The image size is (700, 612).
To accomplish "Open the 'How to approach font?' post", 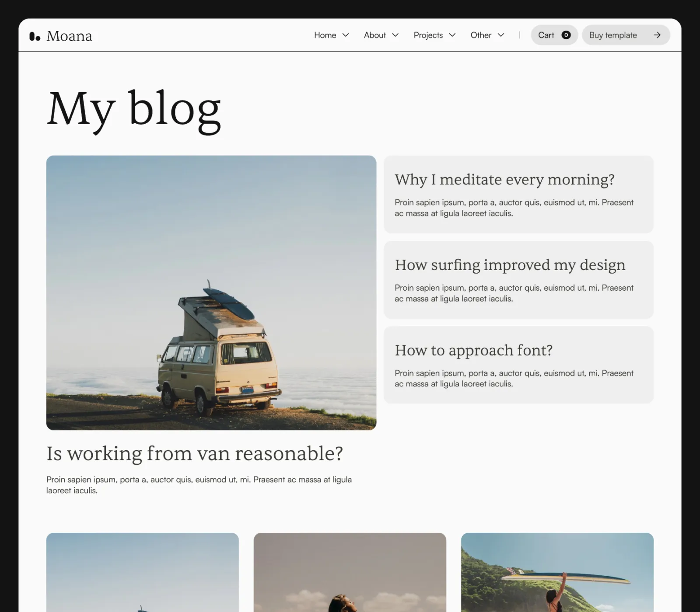I will 518,365.
